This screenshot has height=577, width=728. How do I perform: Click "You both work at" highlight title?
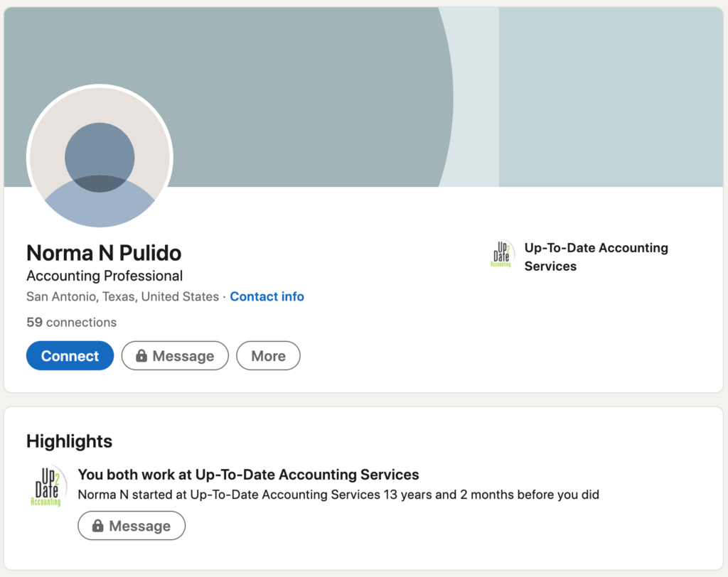pos(248,475)
